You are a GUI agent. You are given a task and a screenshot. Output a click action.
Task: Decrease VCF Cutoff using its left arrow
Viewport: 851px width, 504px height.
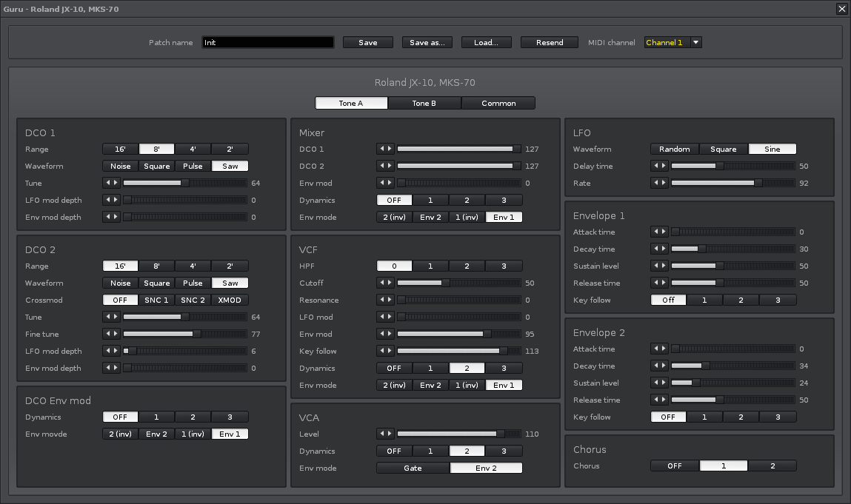coord(382,283)
